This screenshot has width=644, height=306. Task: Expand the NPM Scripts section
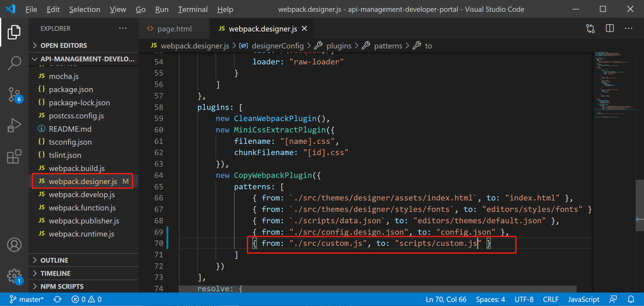coord(84,287)
